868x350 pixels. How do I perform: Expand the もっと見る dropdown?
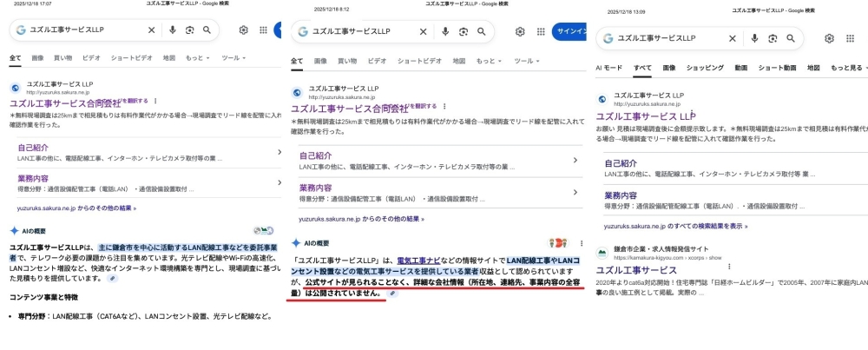point(851,67)
